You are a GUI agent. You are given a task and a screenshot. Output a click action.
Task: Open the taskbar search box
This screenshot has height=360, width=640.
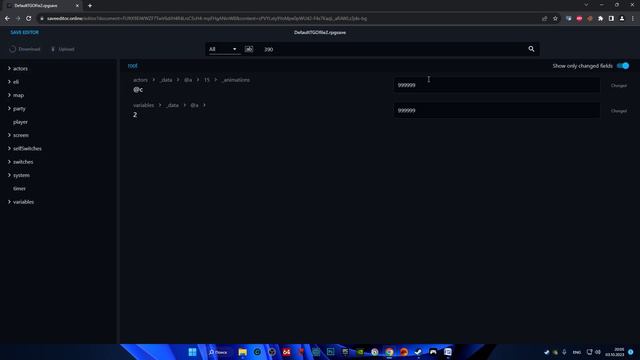pos(218,352)
